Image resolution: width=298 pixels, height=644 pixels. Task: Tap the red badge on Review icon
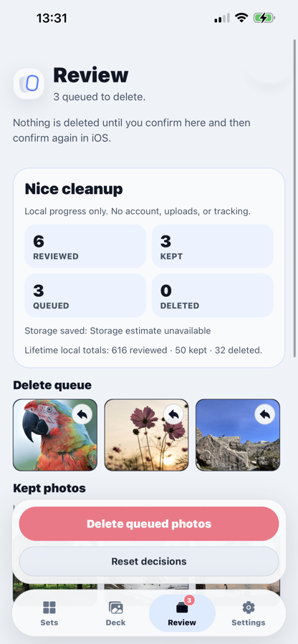pyautogui.click(x=189, y=600)
